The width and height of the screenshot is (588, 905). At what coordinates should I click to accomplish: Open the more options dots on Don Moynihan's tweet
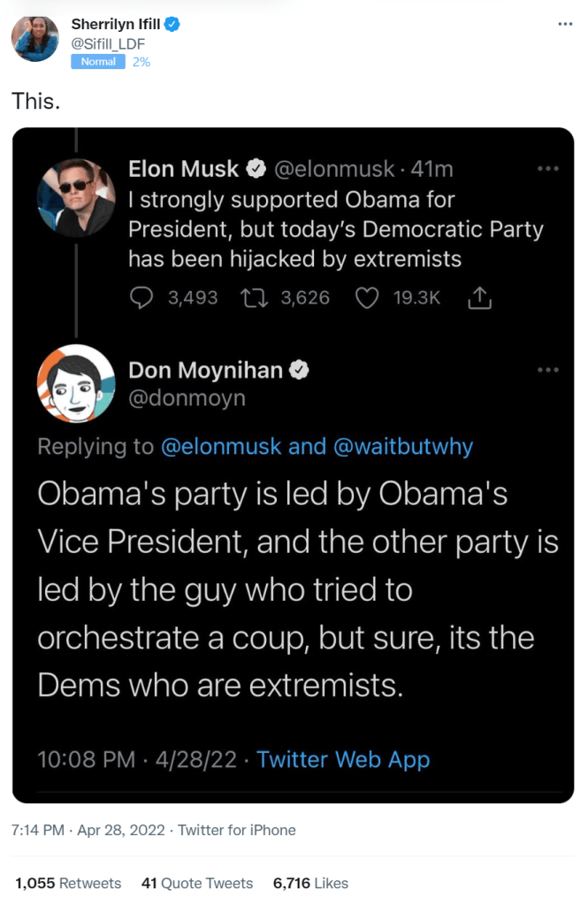pos(548,370)
